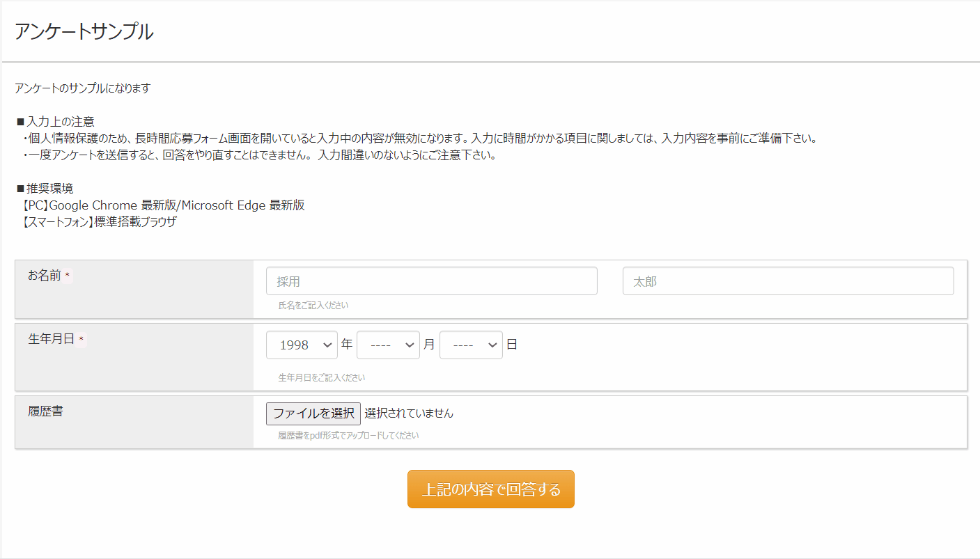Viewport: 980px width, 559px height.
Task: Expand the birth month dropdown before 月
Action: (388, 345)
